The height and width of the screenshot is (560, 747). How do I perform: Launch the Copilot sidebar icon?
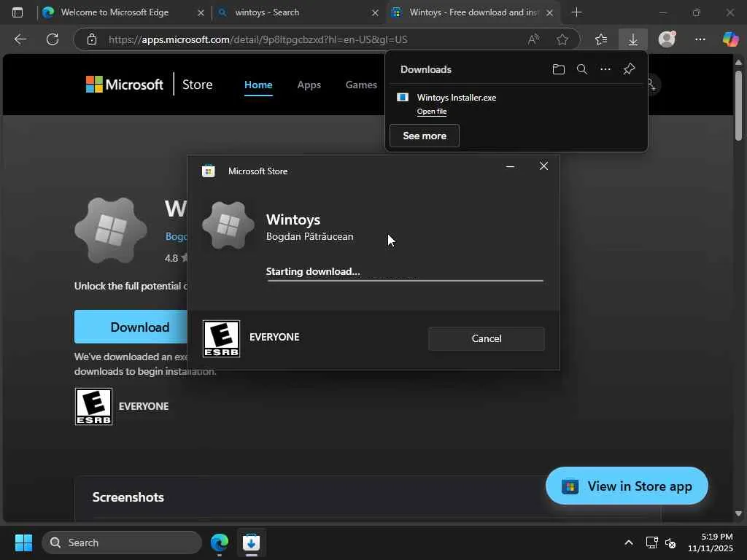730,39
